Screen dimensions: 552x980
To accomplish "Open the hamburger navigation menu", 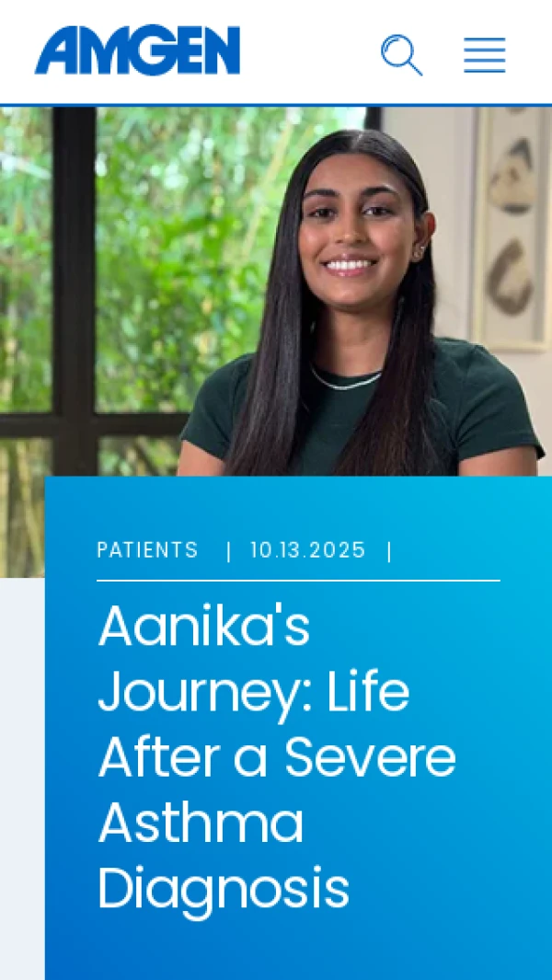I will [485, 55].
